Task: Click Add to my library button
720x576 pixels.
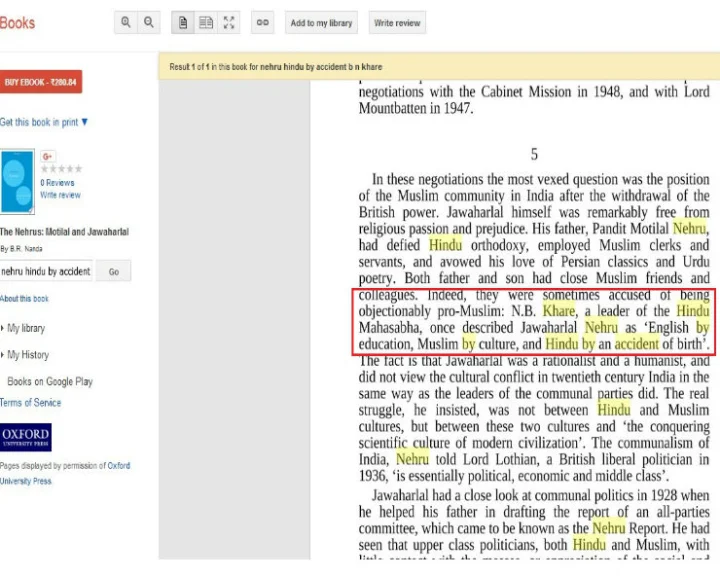Action: pyautogui.click(x=321, y=23)
